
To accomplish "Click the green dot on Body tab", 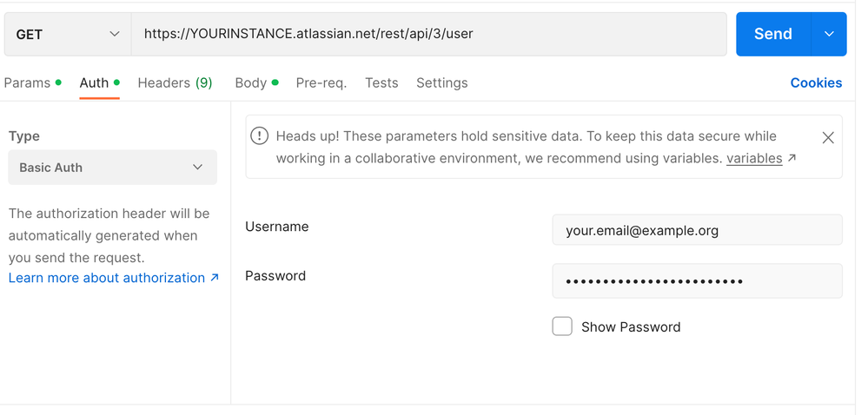I will [275, 82].
